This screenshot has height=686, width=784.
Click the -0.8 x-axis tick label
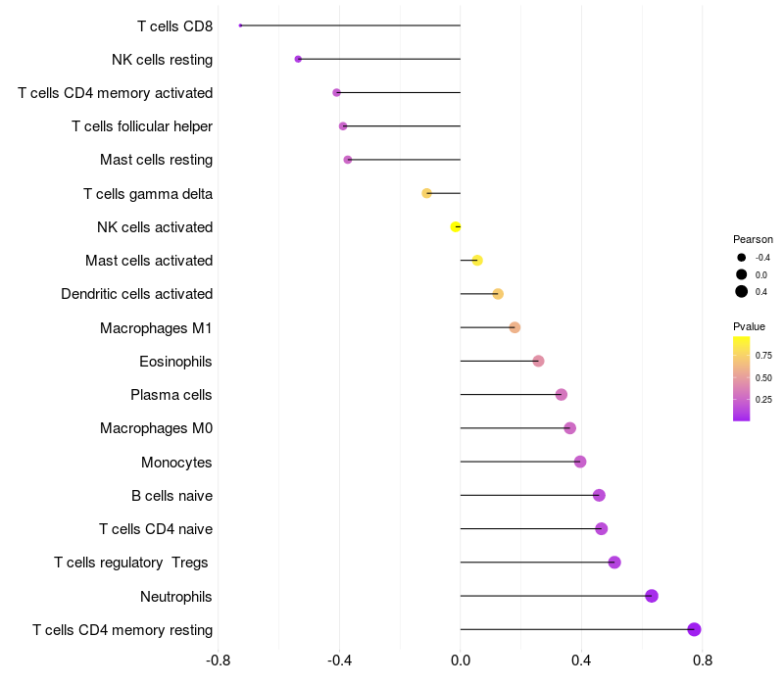click(219, 661)
